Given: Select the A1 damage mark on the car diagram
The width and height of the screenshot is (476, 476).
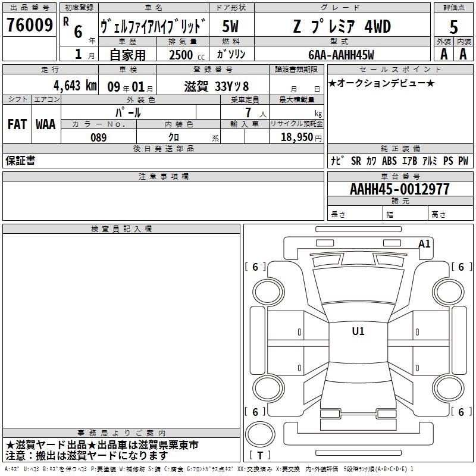Looking at the screenshot, I should pyautogui.click(x=424, y=244).
